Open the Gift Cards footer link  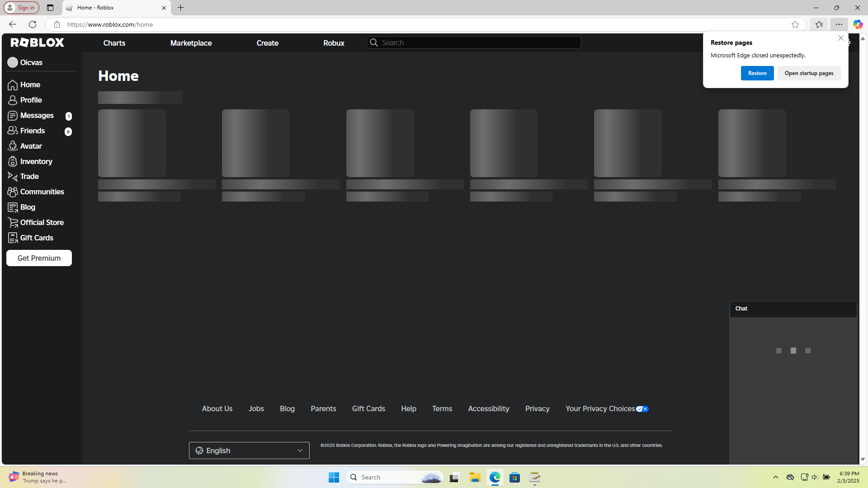(x=368, y=408)
